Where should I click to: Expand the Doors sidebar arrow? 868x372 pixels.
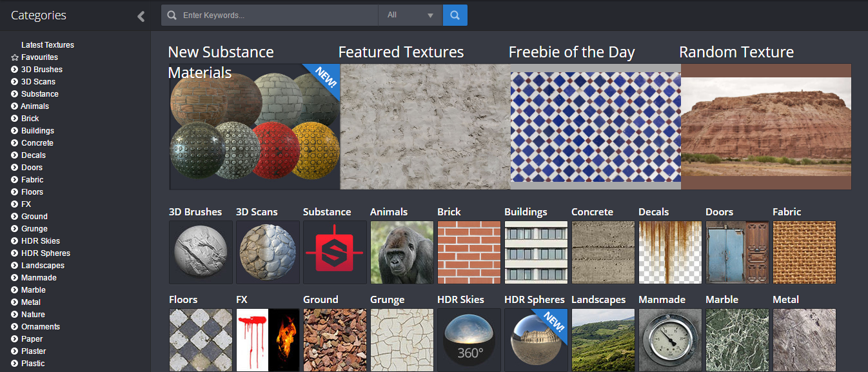pos(14,168)
